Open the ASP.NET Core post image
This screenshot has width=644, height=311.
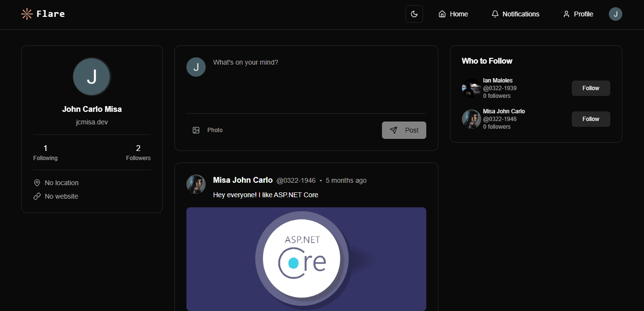point(306,259)
